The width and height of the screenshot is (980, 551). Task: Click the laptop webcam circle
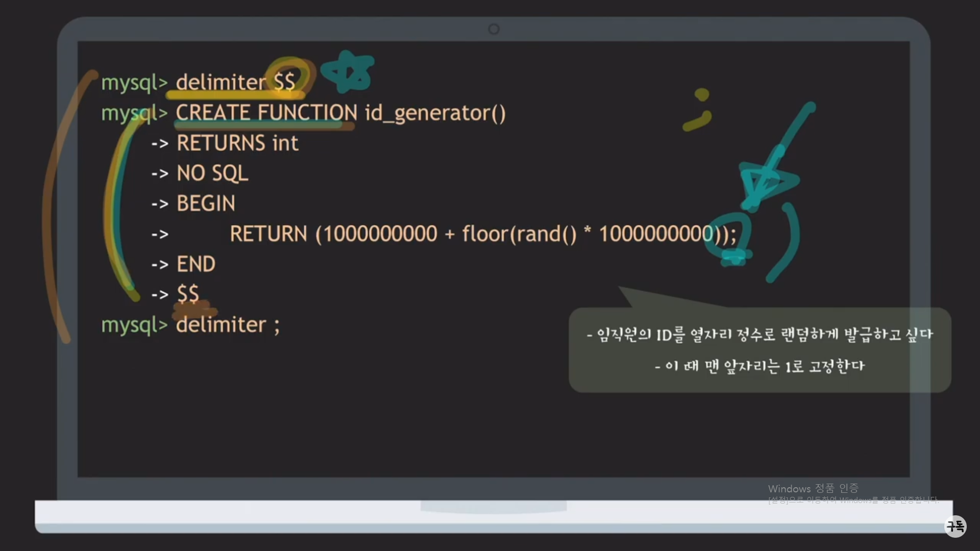coord(494,29)
